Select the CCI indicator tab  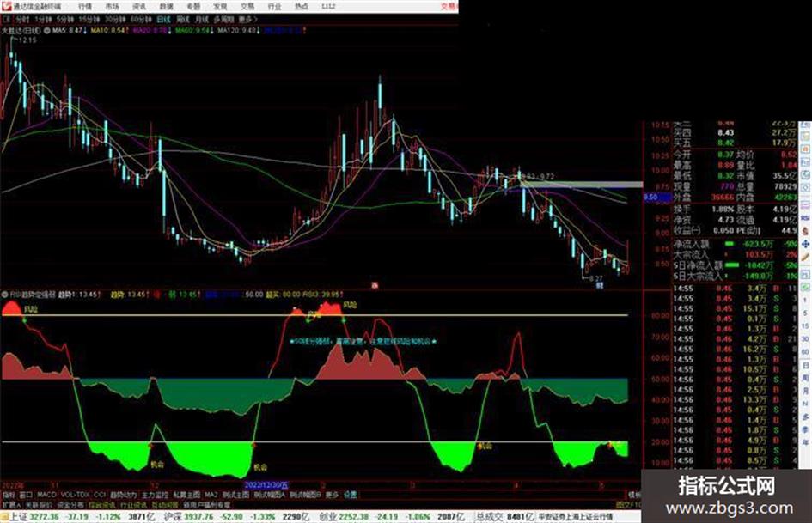coord(100,495)
